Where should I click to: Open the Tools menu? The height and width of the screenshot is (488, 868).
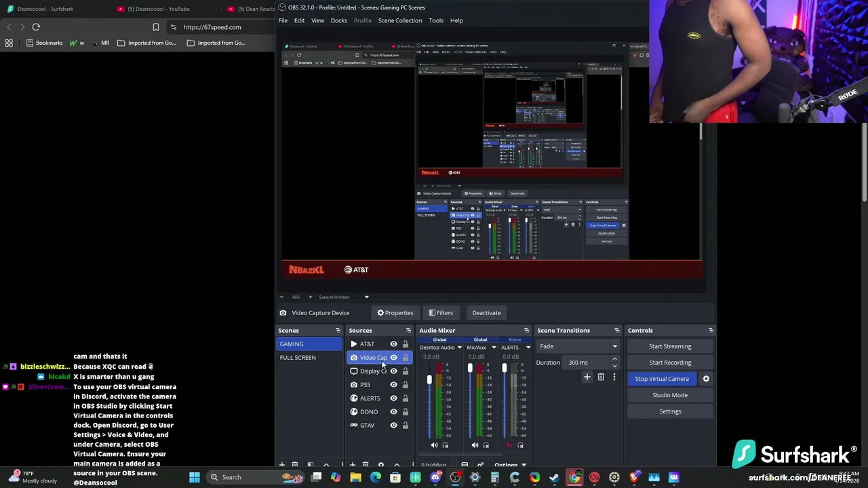[x=436, y=20]
